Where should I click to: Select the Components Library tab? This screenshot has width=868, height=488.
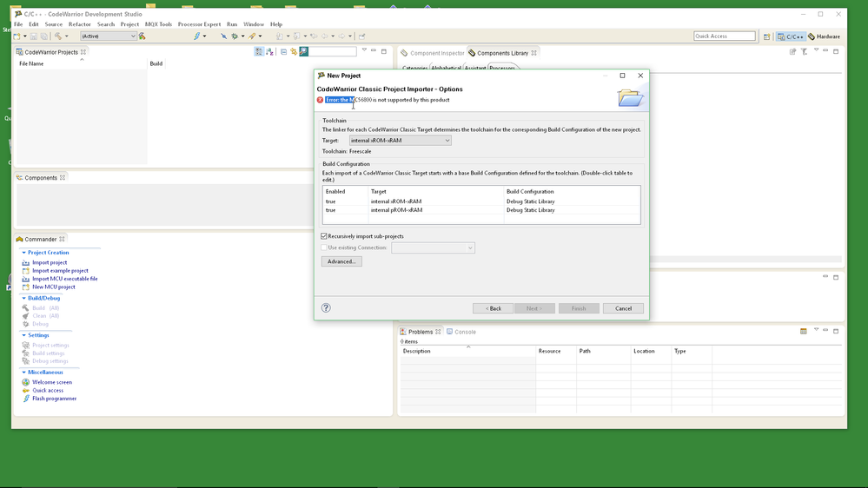502,53
